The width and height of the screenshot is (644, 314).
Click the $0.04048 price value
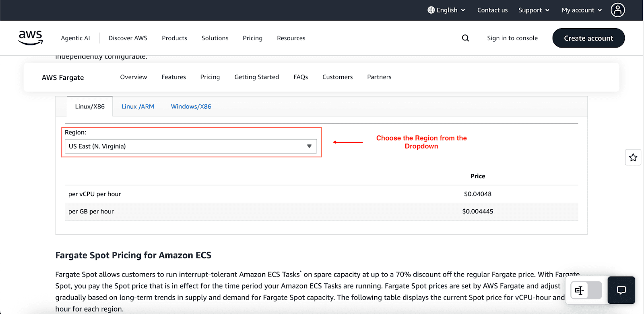pos(478,194)
